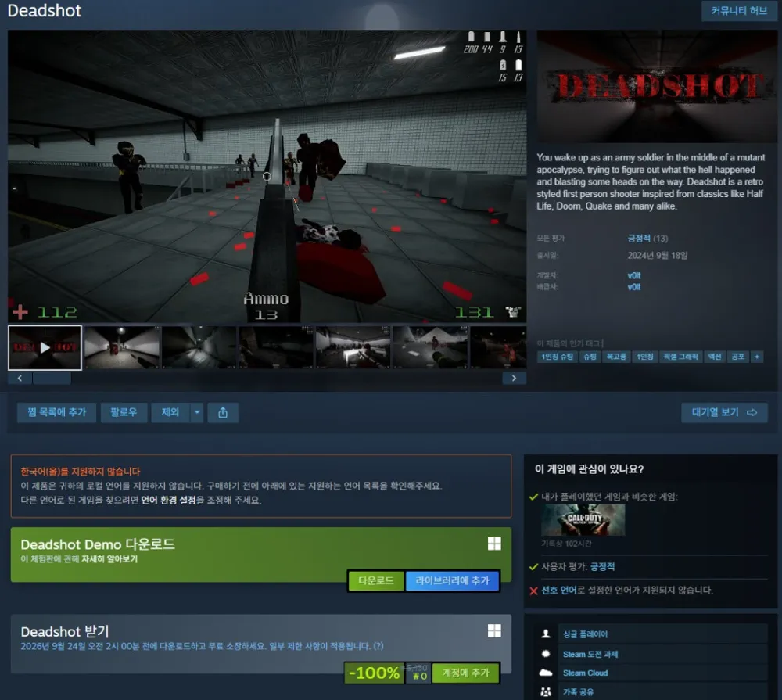
Task: Open the 커뮤니티 허브 (Community Hub) button
Action: coord(739,10)
